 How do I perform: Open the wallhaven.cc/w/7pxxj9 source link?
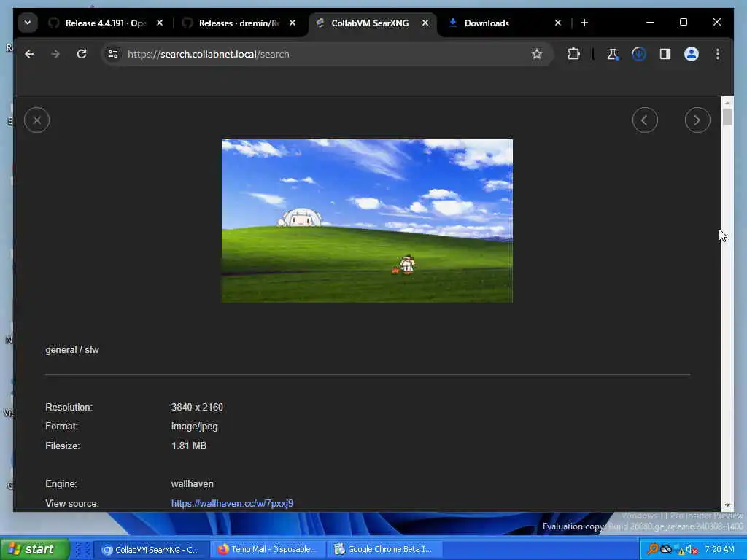coord(232,503)
